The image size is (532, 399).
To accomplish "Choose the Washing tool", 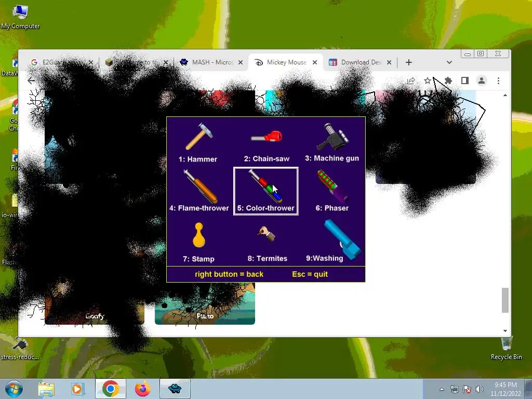I will pyautogui.click(x=334, y=241).
